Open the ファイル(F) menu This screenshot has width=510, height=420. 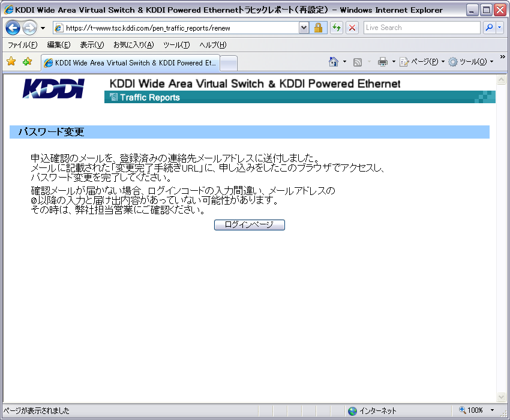[x=22, y=45]
